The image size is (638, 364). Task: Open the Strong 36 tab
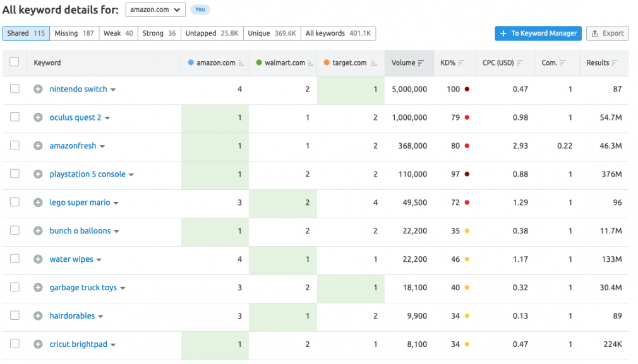point(159,33)
